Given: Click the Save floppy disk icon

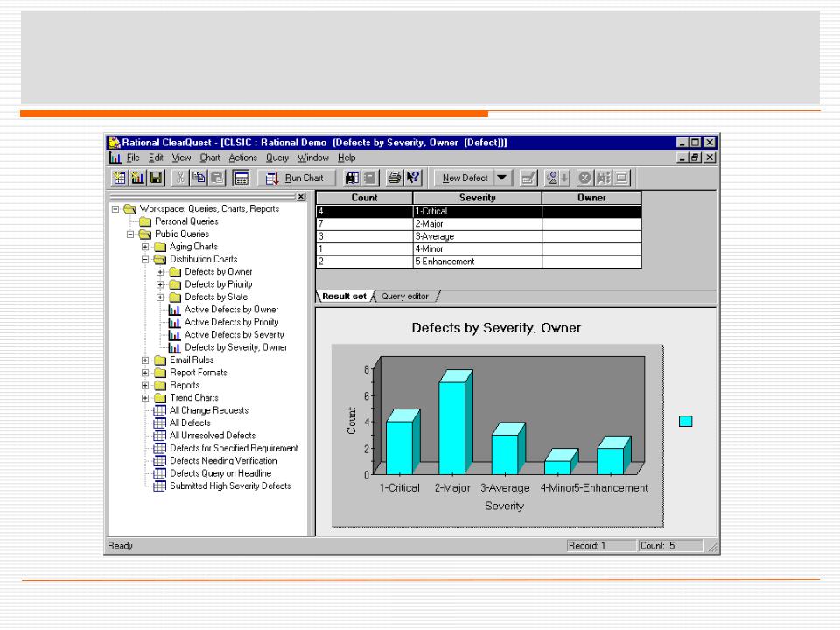Looking at the screenshot, I should click(156, 178).
